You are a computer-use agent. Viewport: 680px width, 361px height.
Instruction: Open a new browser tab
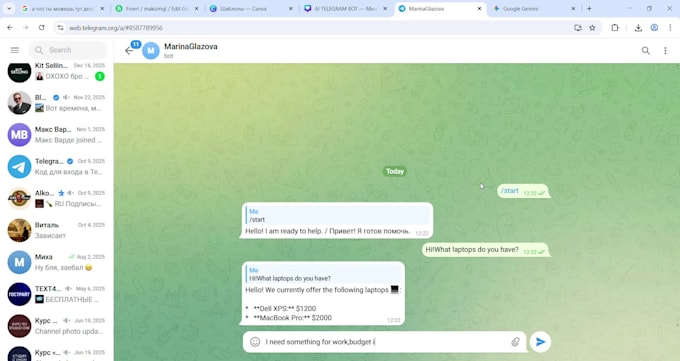click(589, 9)
